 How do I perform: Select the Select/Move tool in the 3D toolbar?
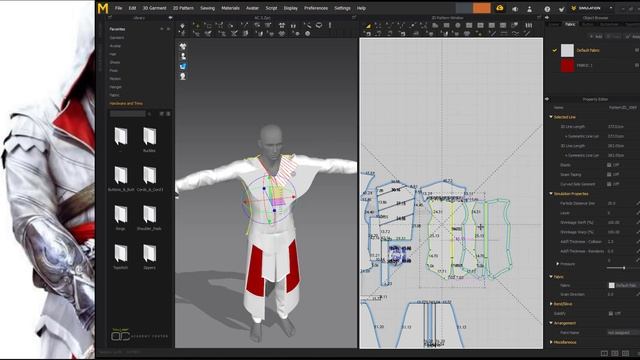196,25
